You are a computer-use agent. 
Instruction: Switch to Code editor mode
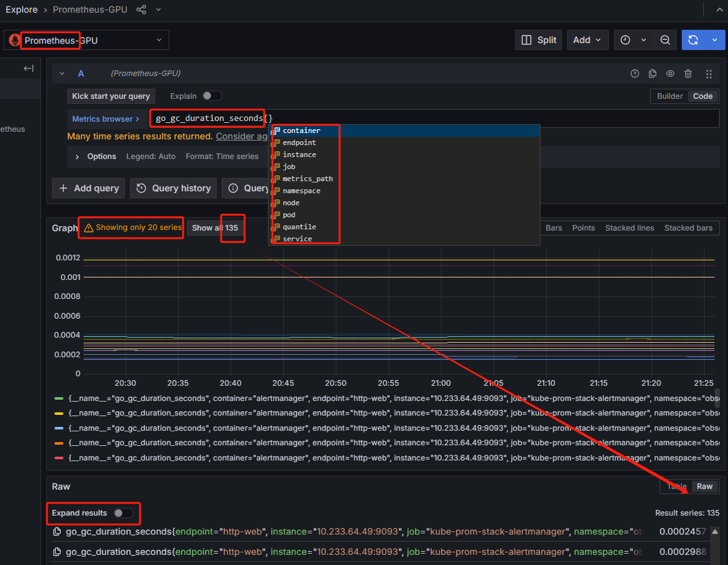pos(703,96)
